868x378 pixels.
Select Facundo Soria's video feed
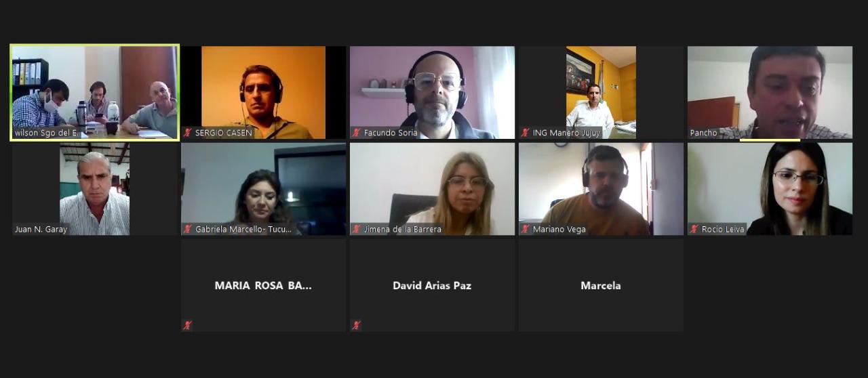point(432,93)
